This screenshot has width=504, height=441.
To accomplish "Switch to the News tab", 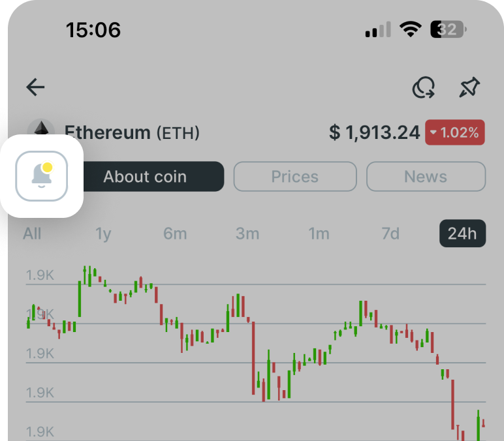I will 426,177.
